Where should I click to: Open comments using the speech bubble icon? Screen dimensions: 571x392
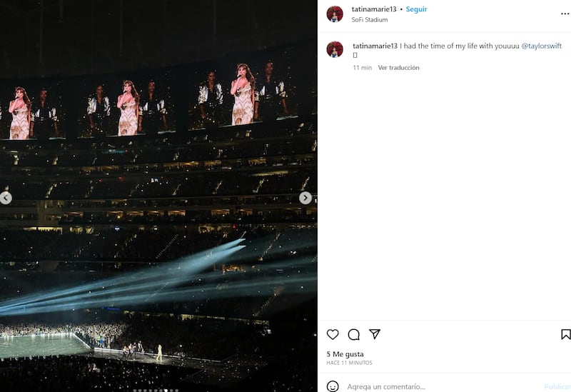pos(353,334)
